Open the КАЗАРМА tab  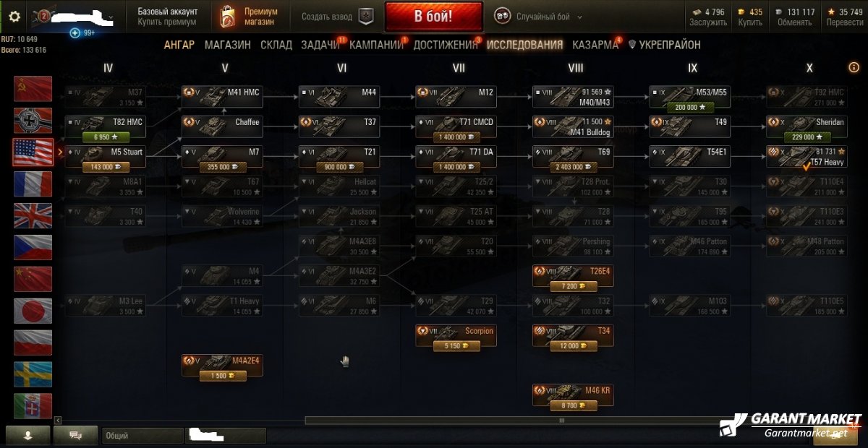click(595, 45)
